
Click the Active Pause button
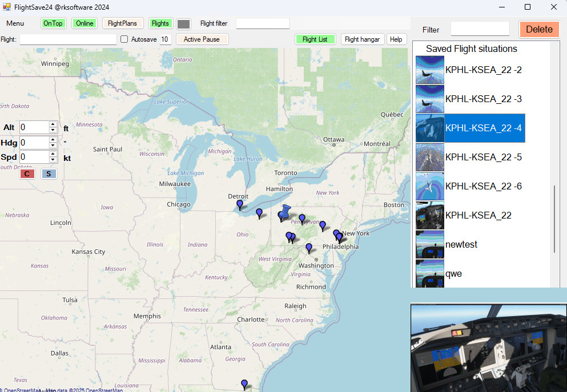coord(202,39)
